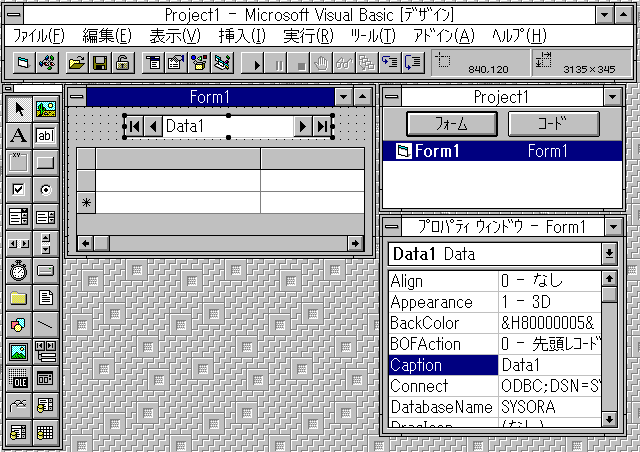Click the properties list scroll-down arrow
Viewport: 640px width, 452px height.
point(609,419)
